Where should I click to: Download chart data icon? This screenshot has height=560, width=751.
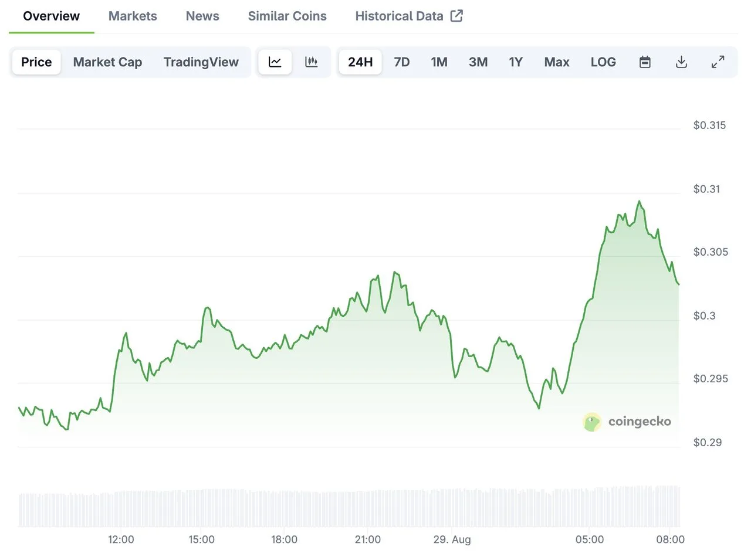[681, 62]
